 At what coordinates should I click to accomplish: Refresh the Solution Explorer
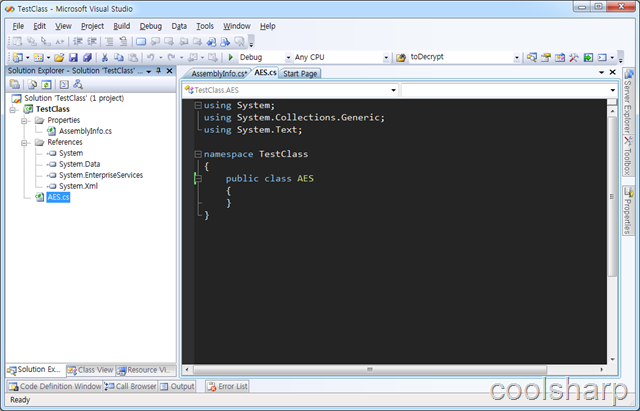(x=47, y=84)
